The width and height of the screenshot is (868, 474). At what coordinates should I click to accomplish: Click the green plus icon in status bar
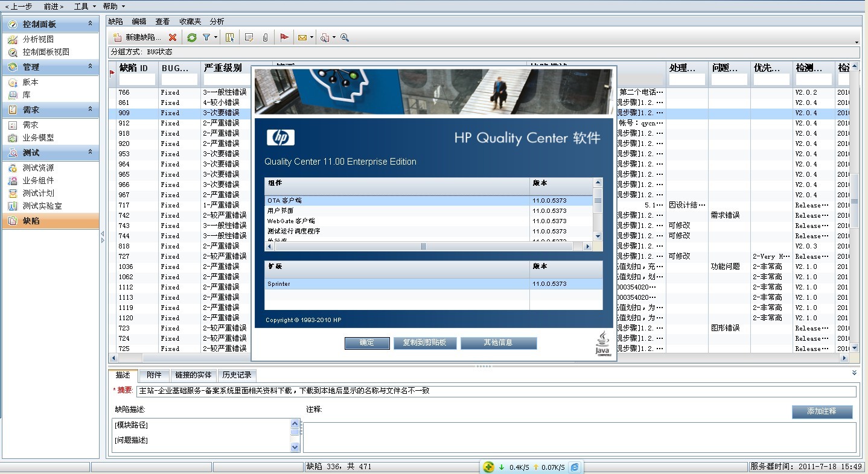488,467
